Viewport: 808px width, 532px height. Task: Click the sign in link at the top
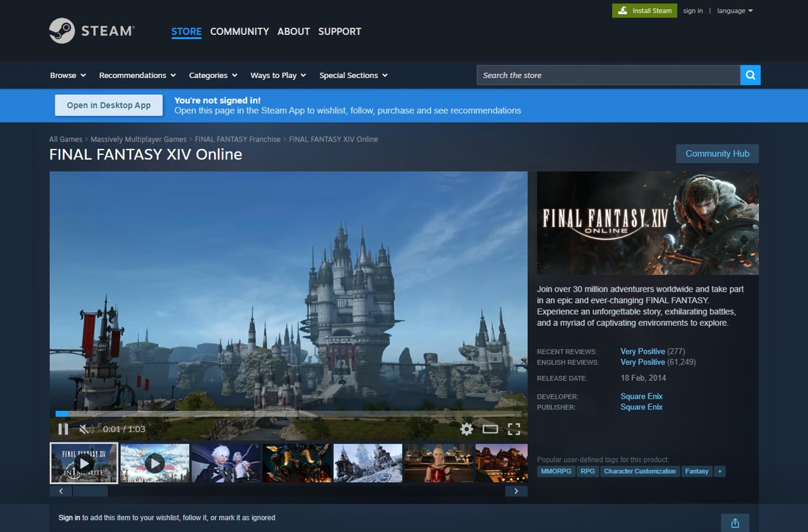[x=693, y=11]
